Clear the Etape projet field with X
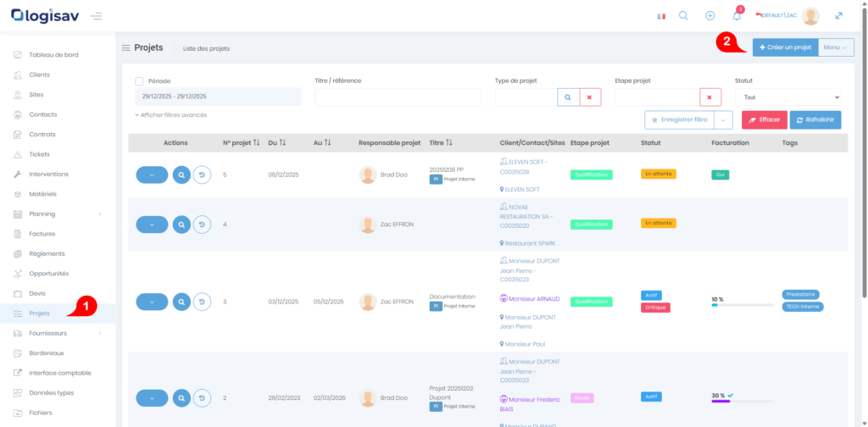This screenshot has width=868, height=427. (x=709, y=97)
